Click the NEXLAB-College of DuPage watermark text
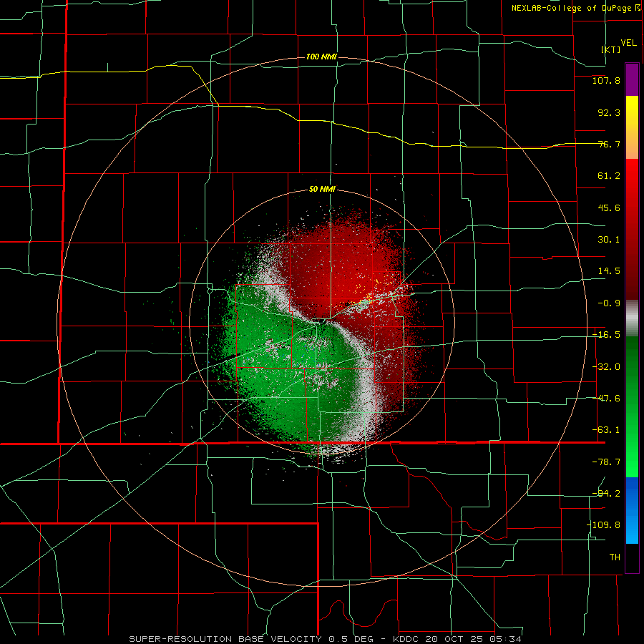The image size is (644, 644). 575,8
